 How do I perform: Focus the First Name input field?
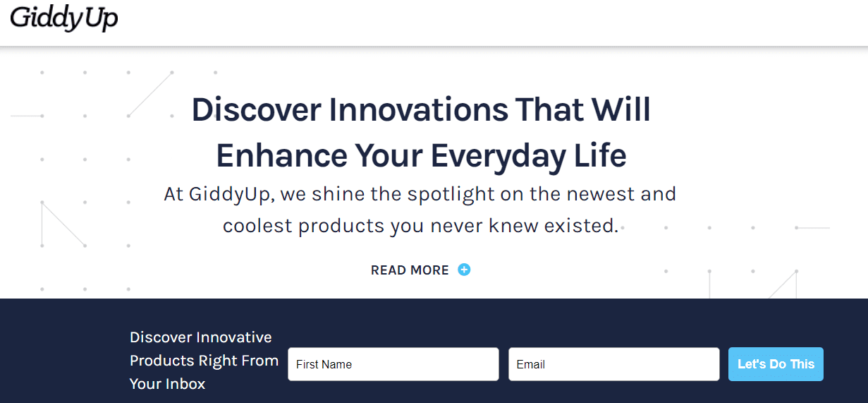393,364
